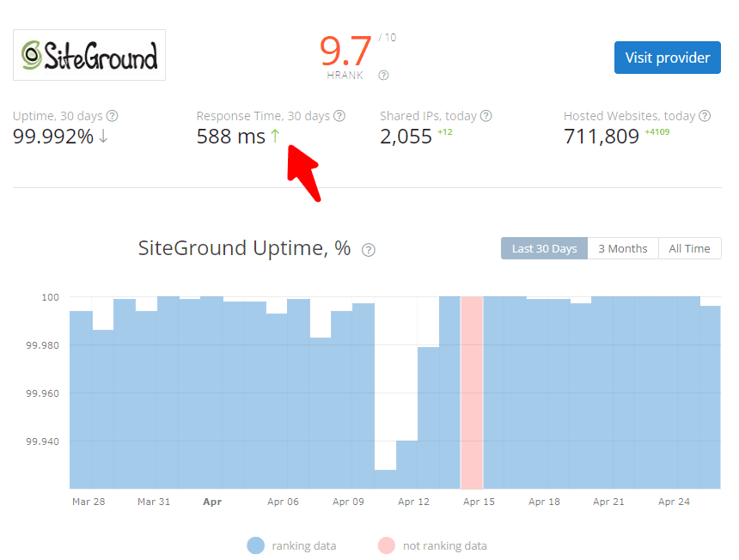Image resolution: width=739 pixels, height=560 pixels.
Task: Click the ranking data legend label
Action: (x=304, y=546)
